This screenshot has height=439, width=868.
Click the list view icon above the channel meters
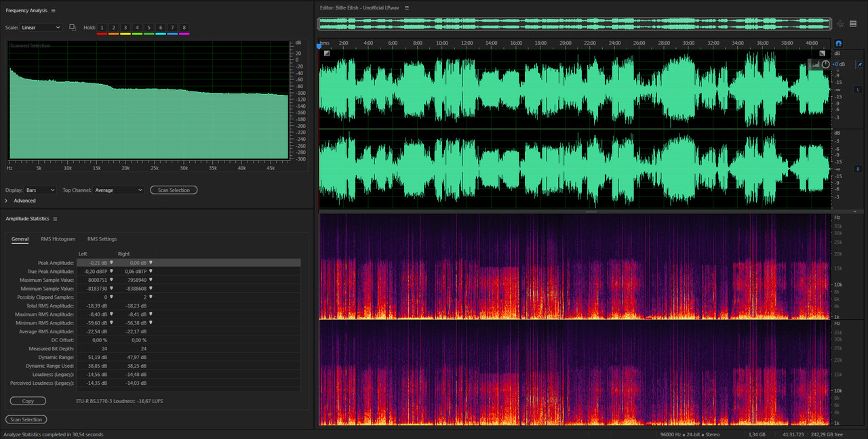point(853,24)
